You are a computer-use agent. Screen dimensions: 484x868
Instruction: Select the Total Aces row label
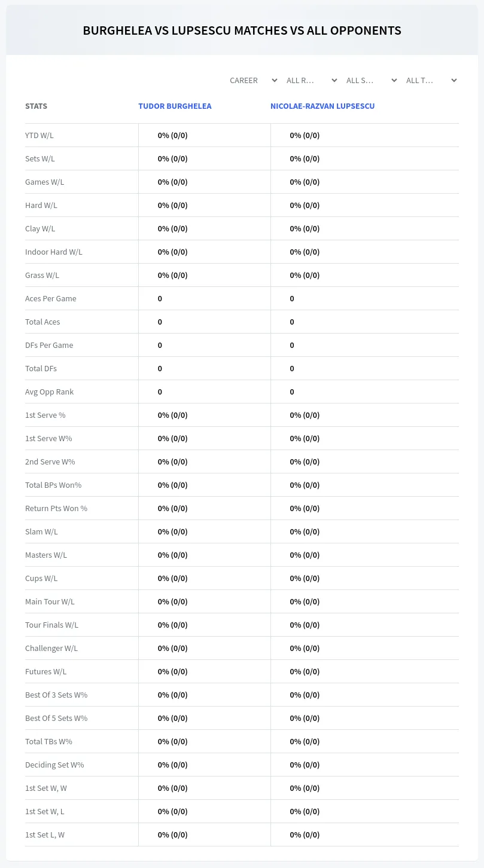click(42, 322)
